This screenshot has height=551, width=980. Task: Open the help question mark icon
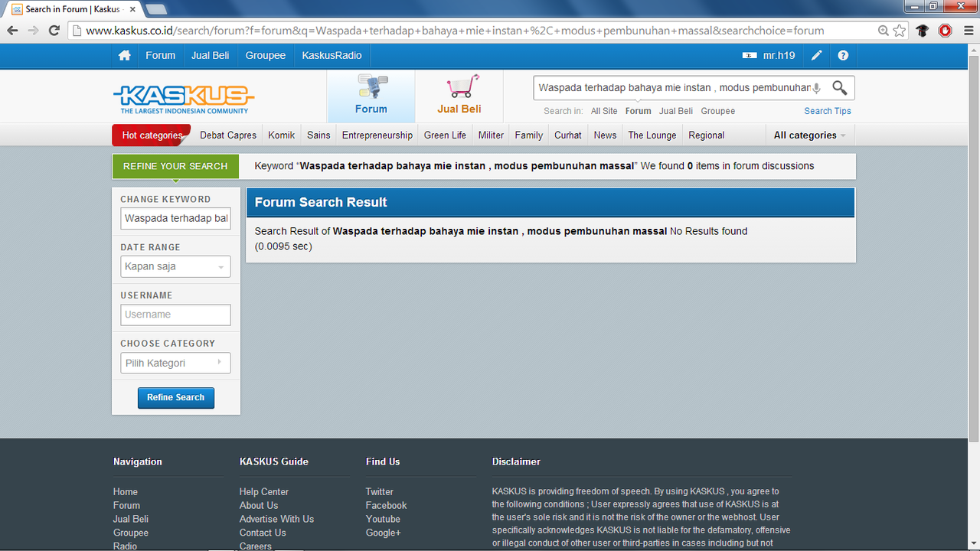843,56
